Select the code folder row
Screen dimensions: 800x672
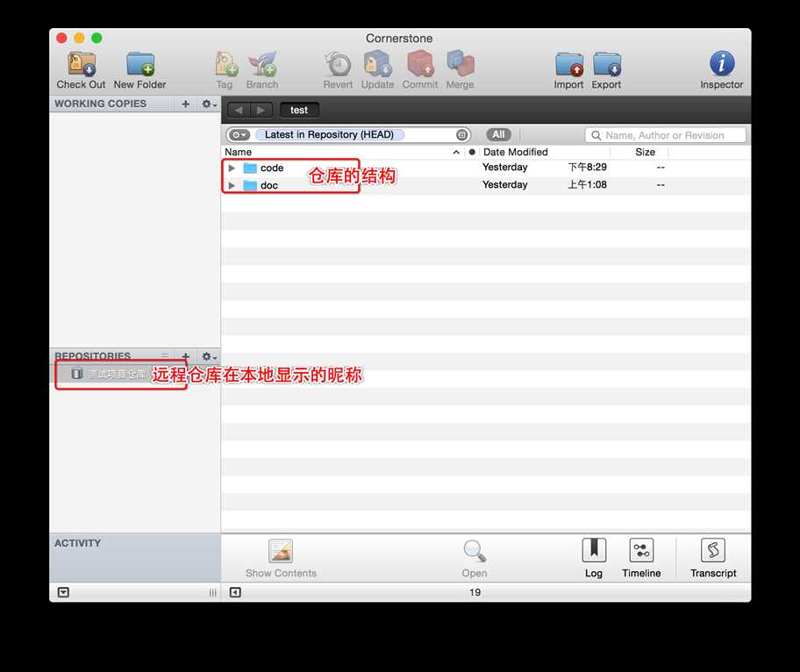click(486, 168)
